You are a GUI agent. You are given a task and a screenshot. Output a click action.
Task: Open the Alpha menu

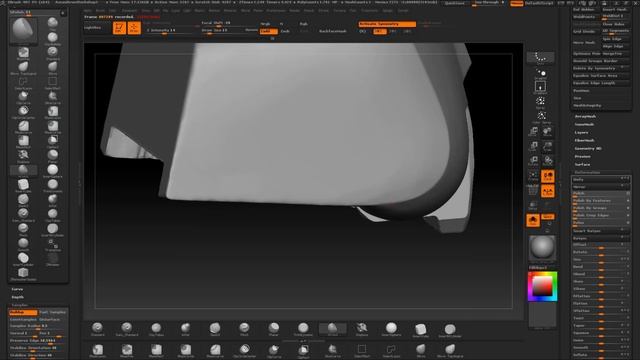click(87, 10)
